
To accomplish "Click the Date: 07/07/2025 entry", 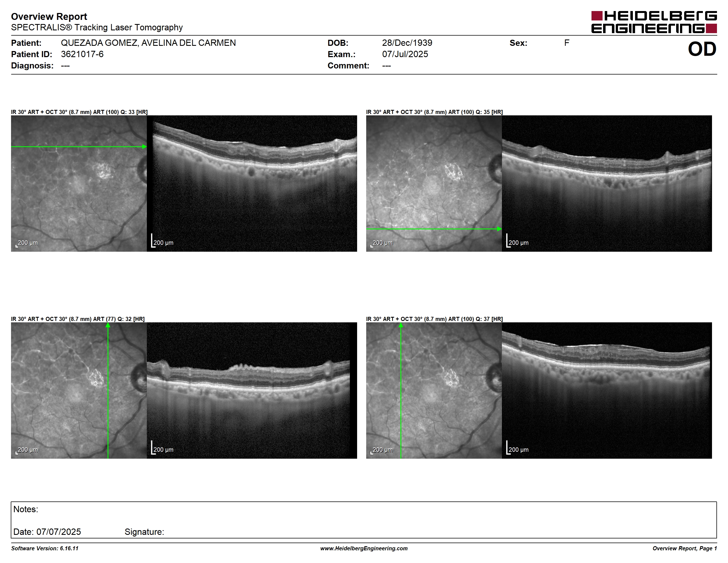I will (x=47, y=532).
